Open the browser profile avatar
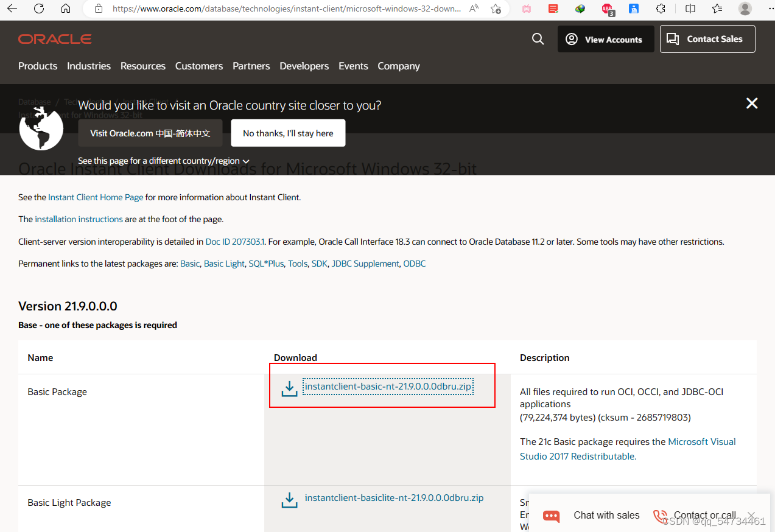The width and height of the screenshot is (775, 532). 745,9
